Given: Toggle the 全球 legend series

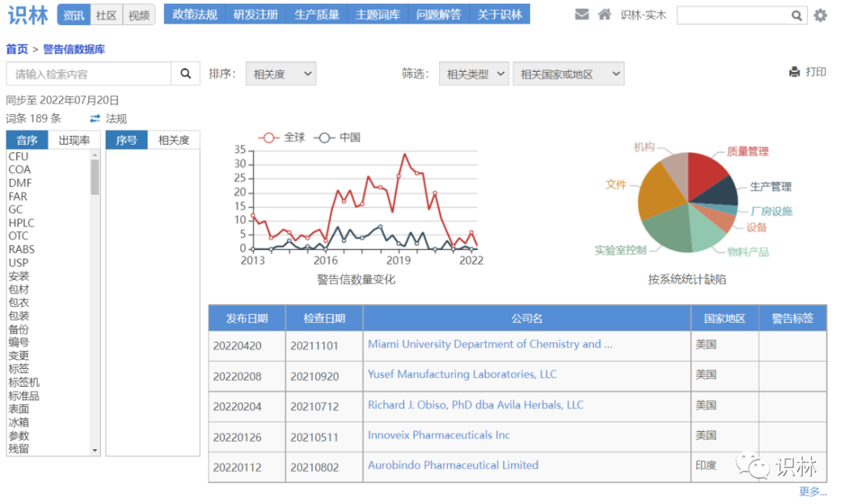Looking at the screenshot, I should tap(281, 138).
